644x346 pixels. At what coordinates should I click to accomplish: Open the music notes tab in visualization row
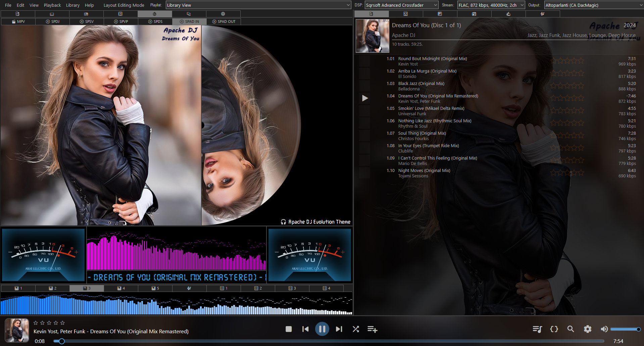coord(189,288)
